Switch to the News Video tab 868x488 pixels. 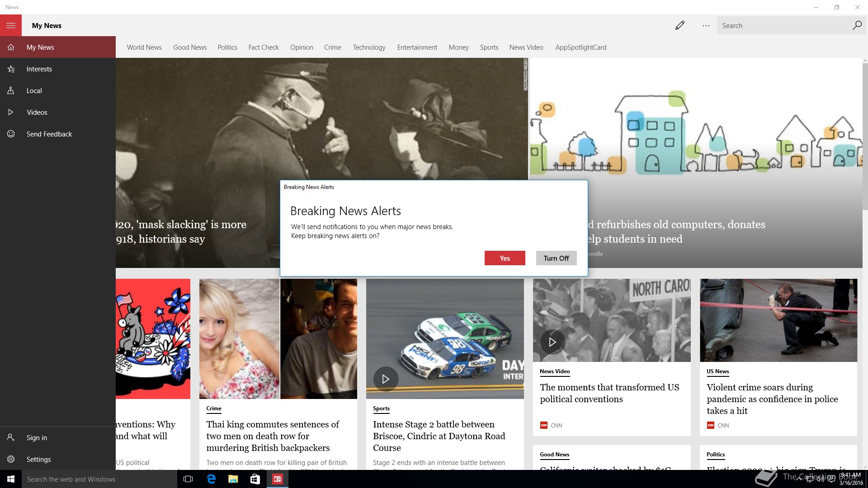[x=526, y=47]
